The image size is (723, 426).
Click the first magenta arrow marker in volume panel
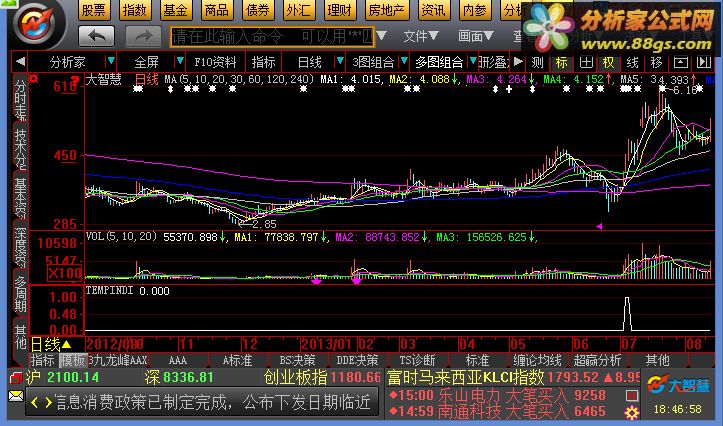316,280
